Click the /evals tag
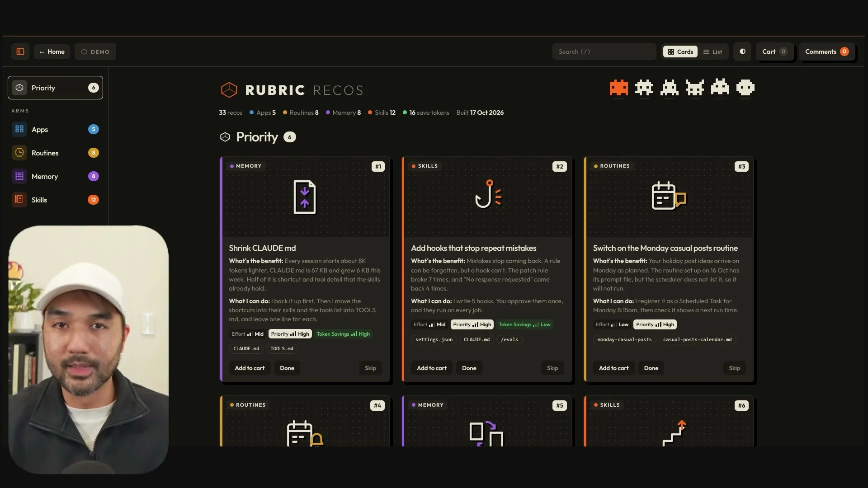 509,339
